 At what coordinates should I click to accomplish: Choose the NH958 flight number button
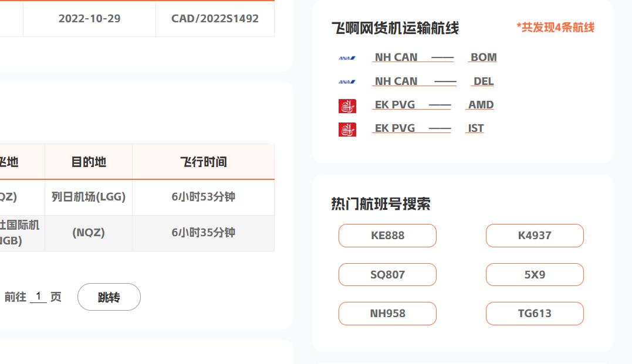[387, 313]
